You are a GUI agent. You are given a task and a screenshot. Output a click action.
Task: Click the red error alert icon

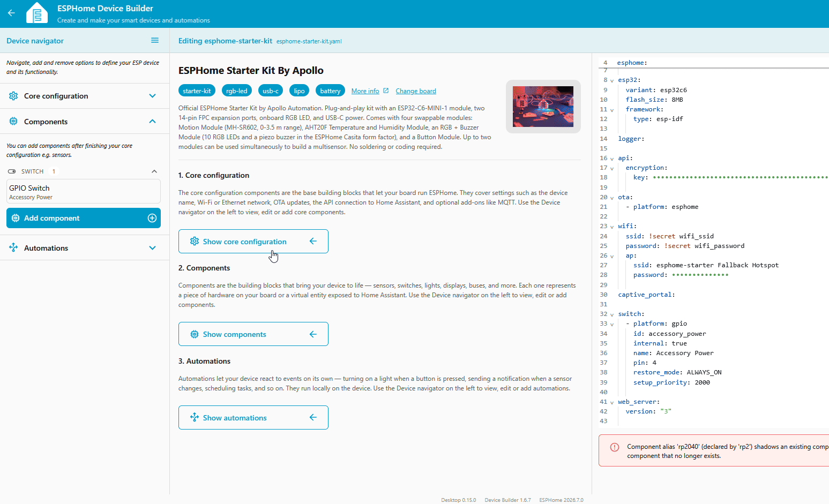615,447
